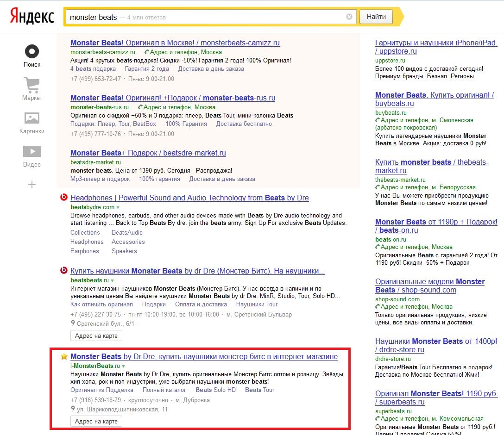Open the Earphones sitelink
Screen dimensions: 504x435
click(84, 251)
